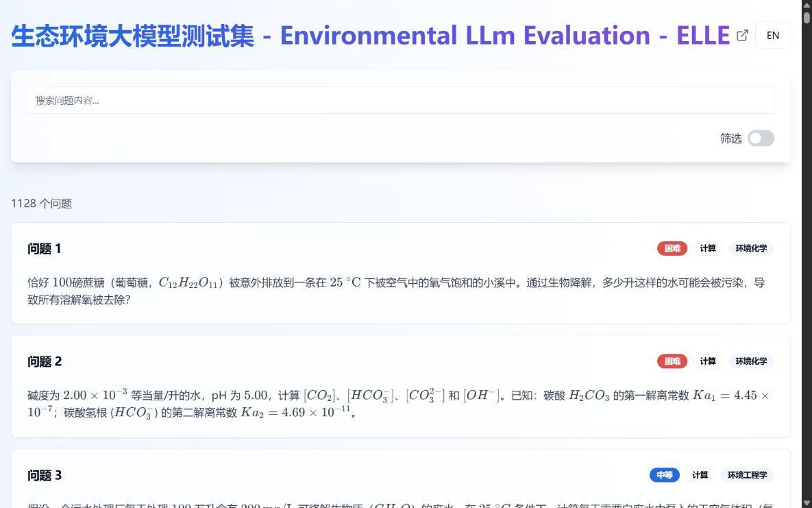Click the page title 生态环境大模型测试集
This screenshot has width=812, height=508.
coord(132,36)
